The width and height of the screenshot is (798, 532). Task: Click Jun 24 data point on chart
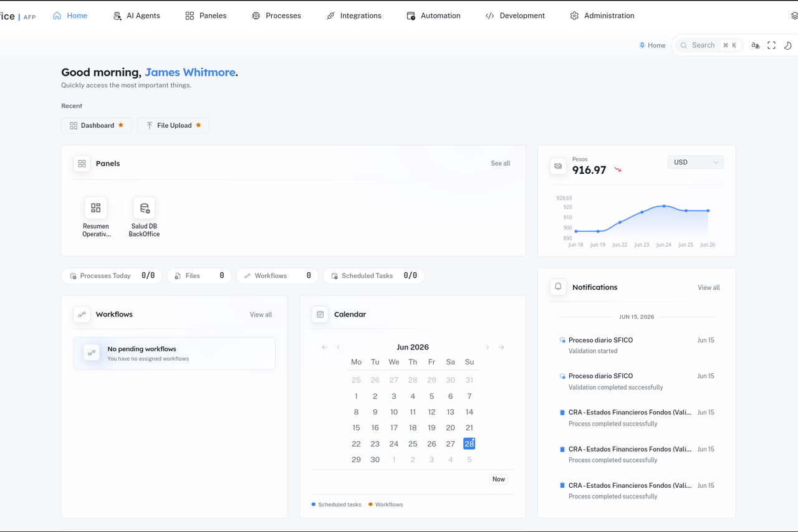(664, 206)
